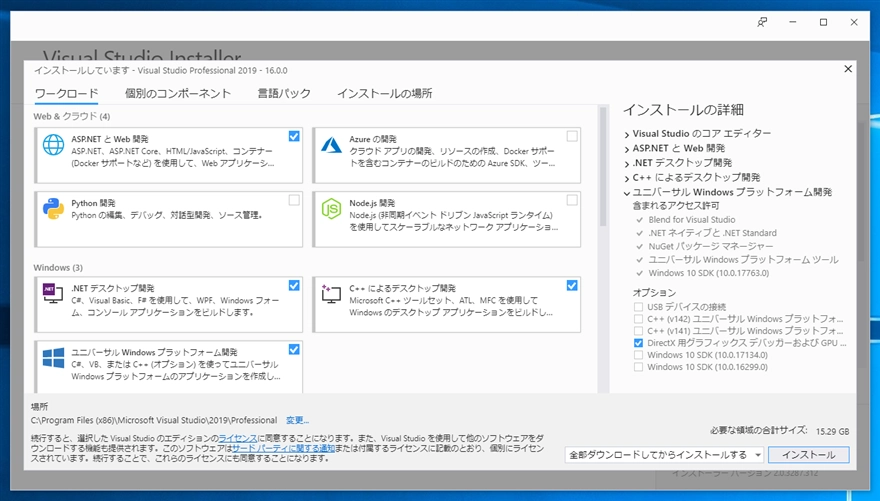Select the Python 開発 card title

coord(93,203)
